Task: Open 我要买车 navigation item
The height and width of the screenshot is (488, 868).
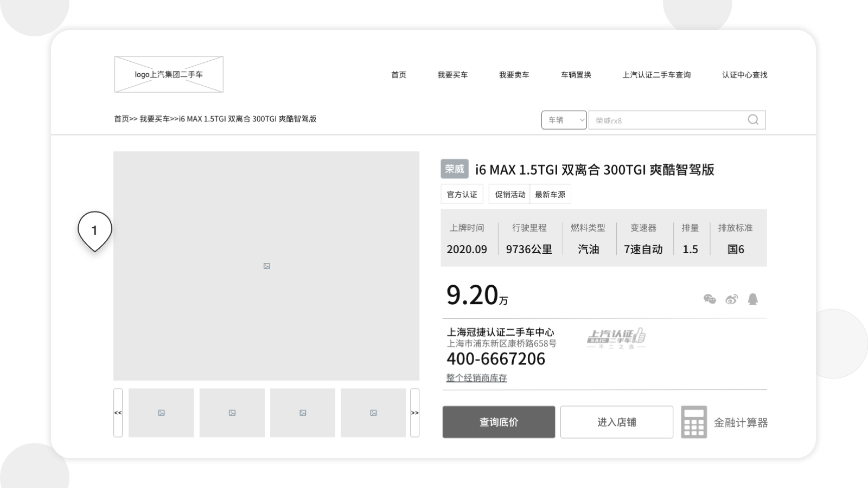Action: (x=452, y=75)
